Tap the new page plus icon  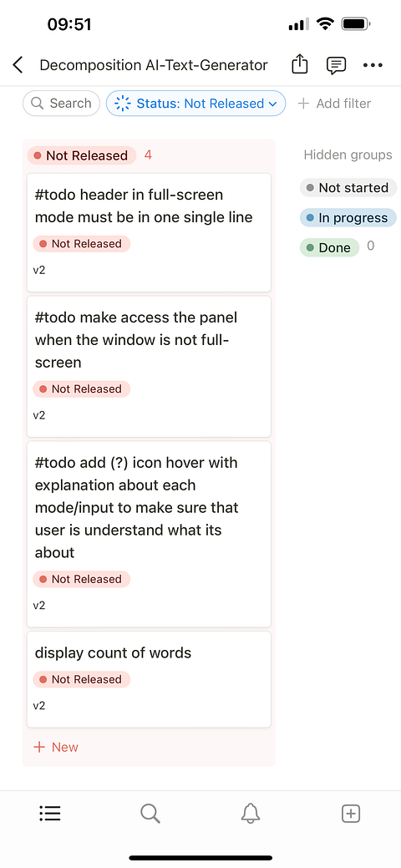(x=351, y=813)
